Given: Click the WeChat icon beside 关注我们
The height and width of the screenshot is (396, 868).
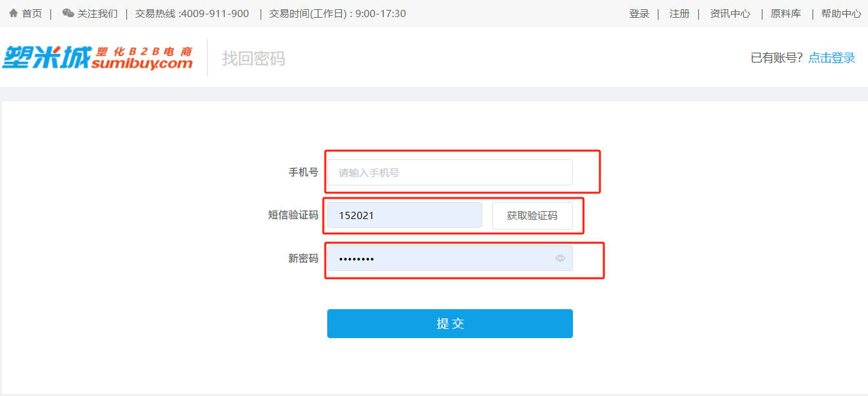Looking at the screenshot, I should click(x=68, y=13).
